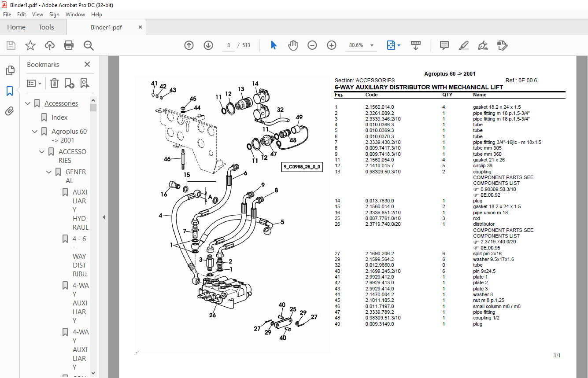
Task: Click the page number input field
Action: pyautogui.click(x=229, y=45)
